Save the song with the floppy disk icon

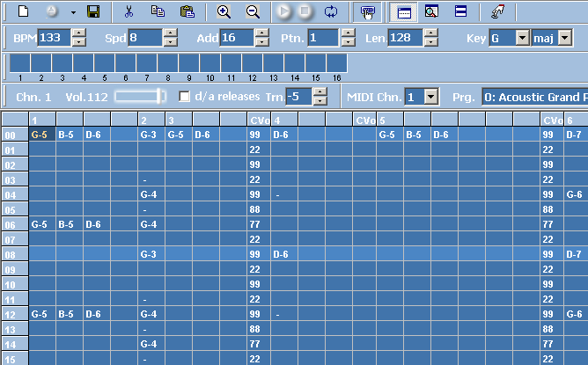point(93,11)
